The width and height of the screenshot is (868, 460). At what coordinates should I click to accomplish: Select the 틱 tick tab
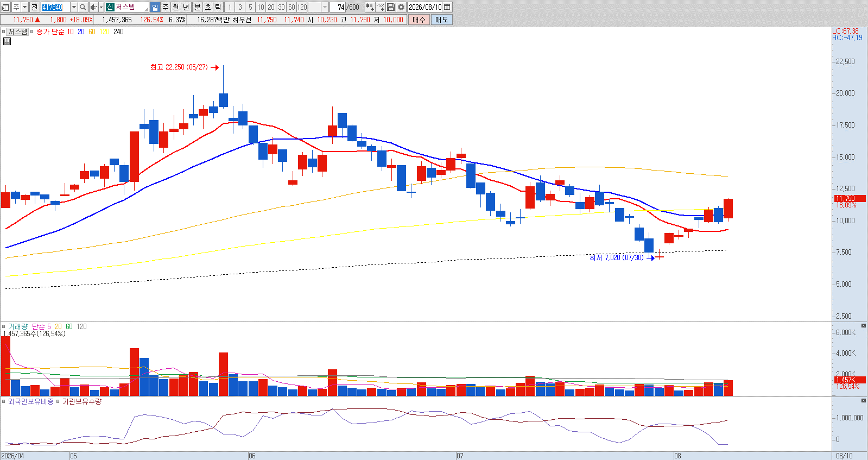click(x=218, y=7)
